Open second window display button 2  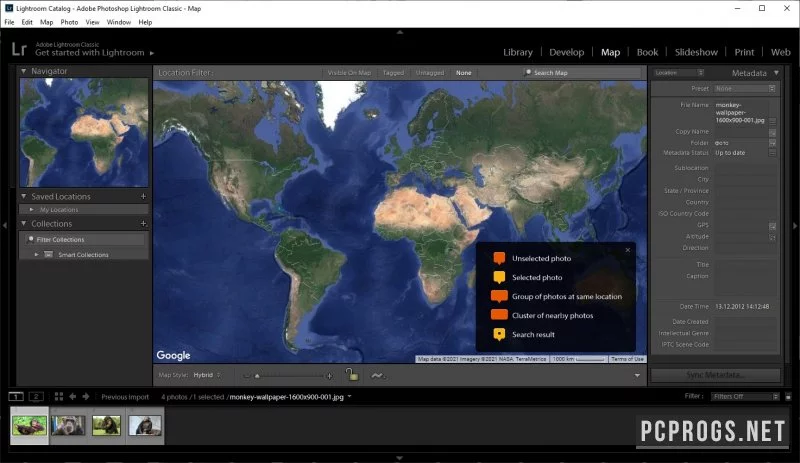[x=36, y=396]
